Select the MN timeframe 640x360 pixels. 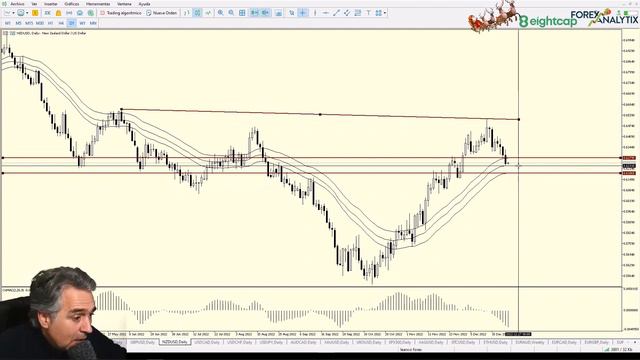click(x=93, y=23)
